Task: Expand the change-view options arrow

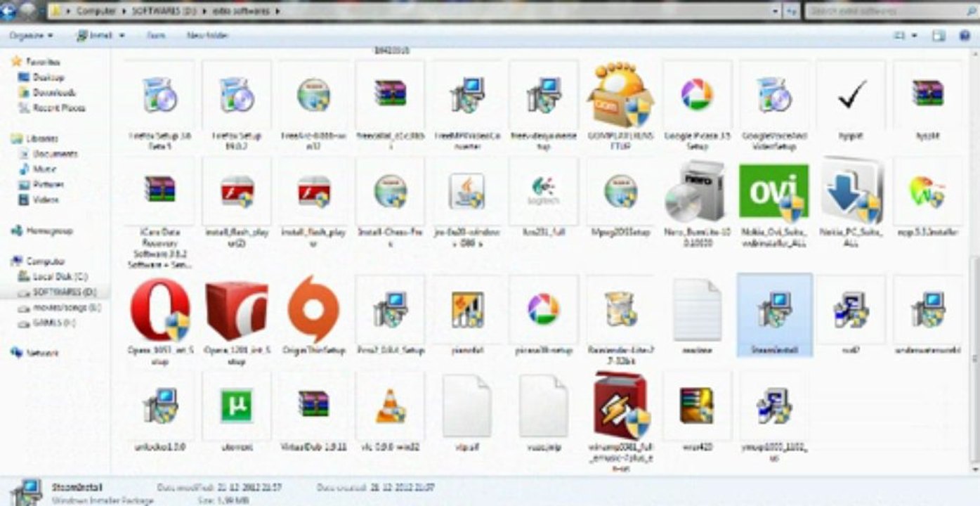Action: tap(915, 35)
